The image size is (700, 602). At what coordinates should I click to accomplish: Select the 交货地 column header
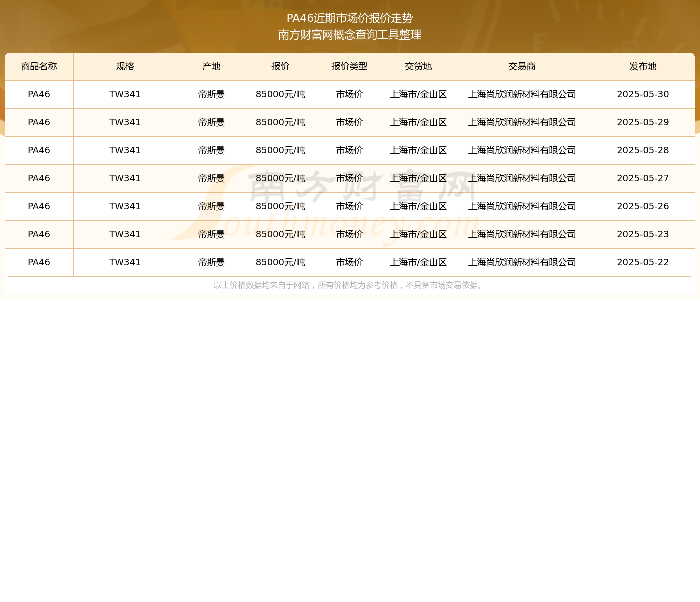[x=418, y=66]
